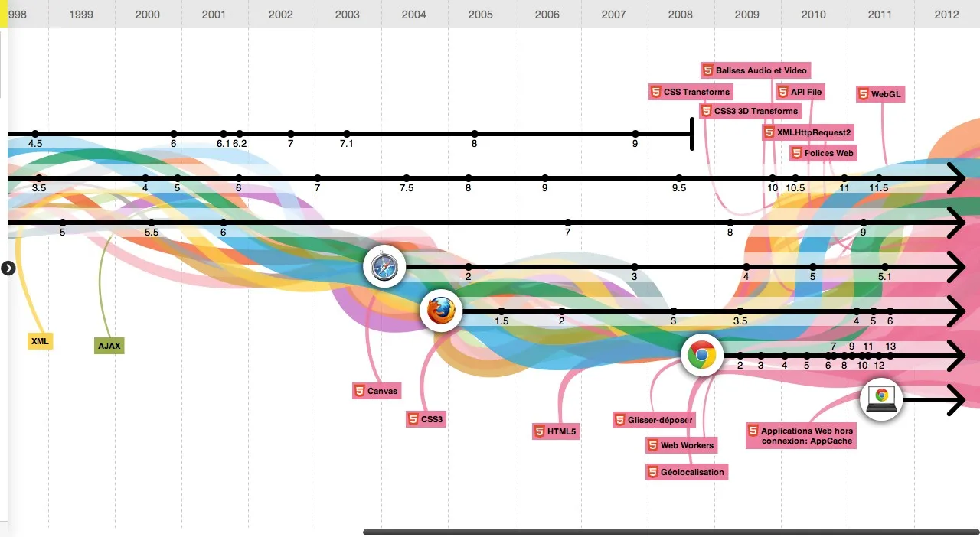Viewport: 980px width, 537px height.
Task: Click the Firefox version 1.5 marker
Action: [x=501, y=311]
